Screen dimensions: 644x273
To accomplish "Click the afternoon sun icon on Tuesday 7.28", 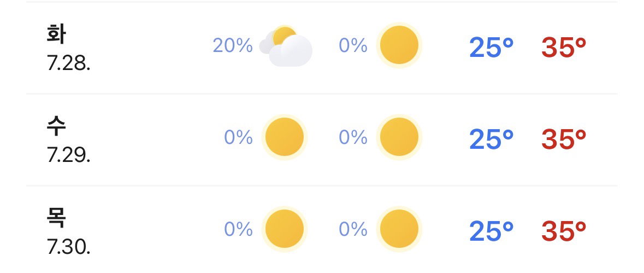I will 399,45.
